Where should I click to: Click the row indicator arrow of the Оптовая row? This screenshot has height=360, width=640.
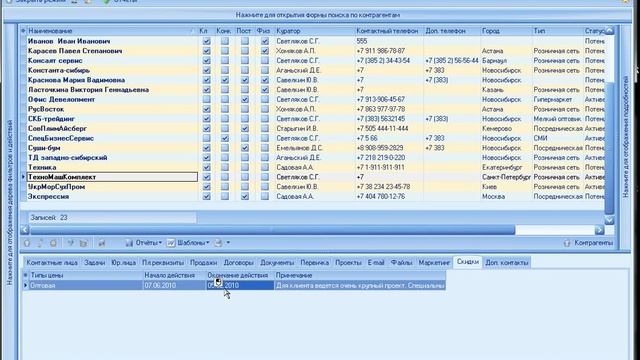(26, 285)
